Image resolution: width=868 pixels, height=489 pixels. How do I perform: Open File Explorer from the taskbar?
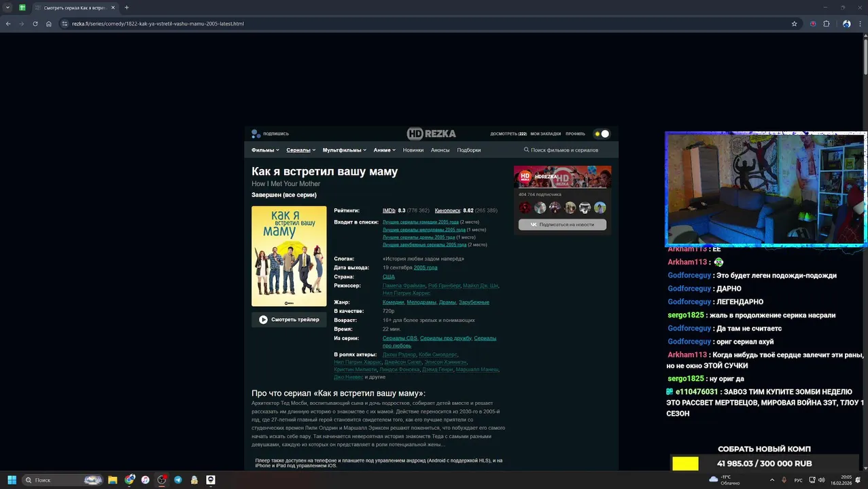[113, 480]
